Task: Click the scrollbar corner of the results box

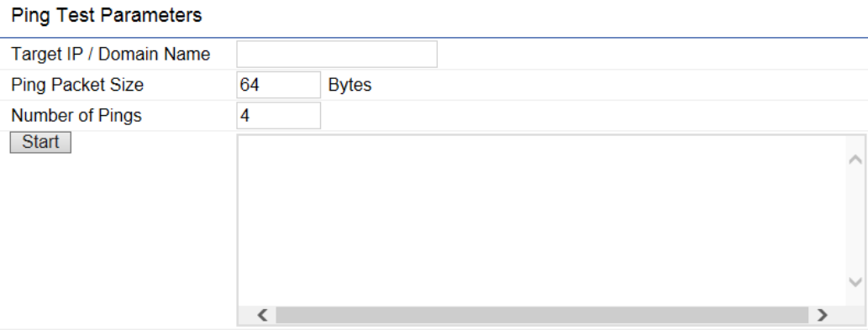Action: [x=855, y=315]
